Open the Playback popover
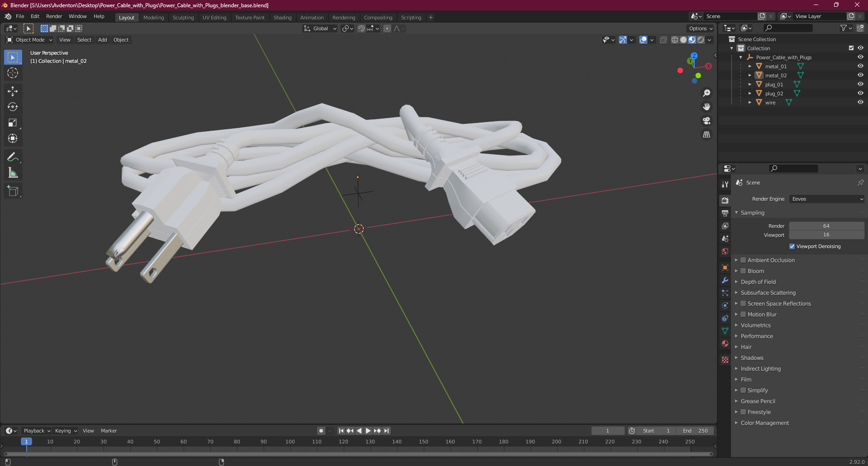The height and width of the screenshot is (466, 868). coord(36,431)
